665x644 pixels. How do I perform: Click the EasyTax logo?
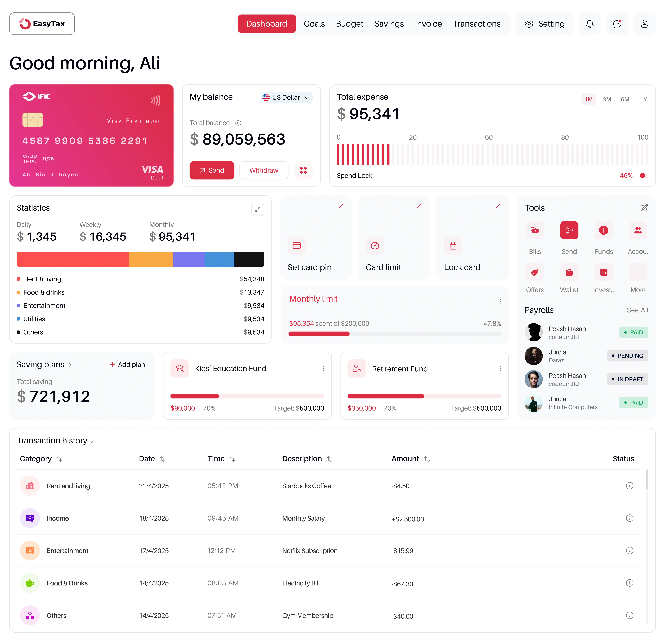(x=42, y=24)
